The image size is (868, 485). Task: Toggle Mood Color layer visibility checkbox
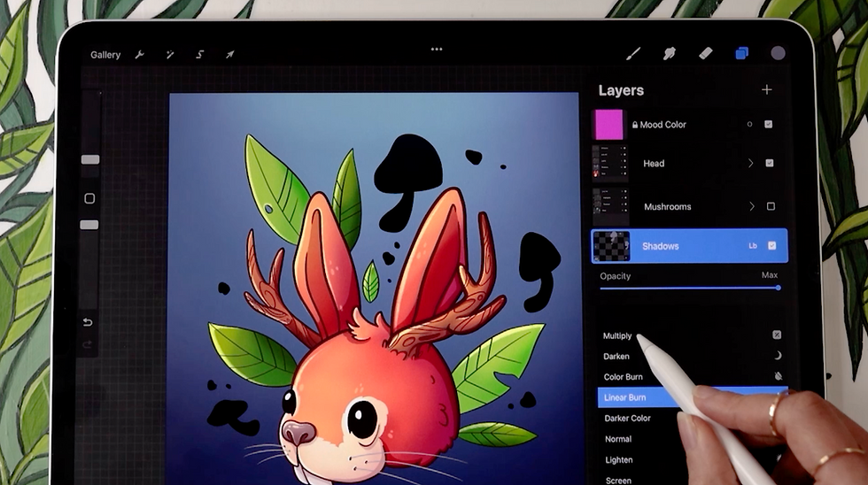click(769, 125)
